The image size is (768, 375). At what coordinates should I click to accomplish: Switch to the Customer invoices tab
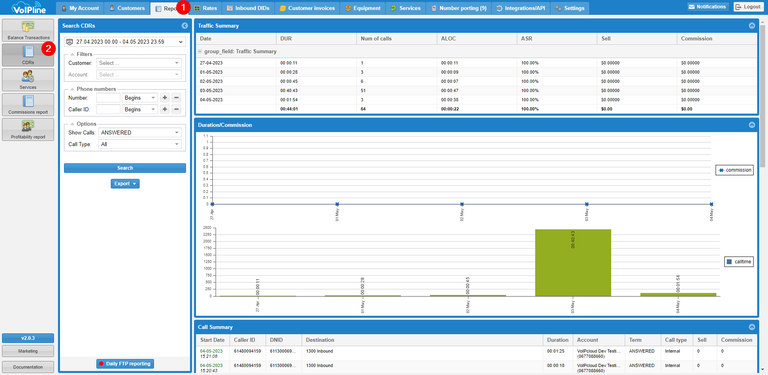(307, 8)
